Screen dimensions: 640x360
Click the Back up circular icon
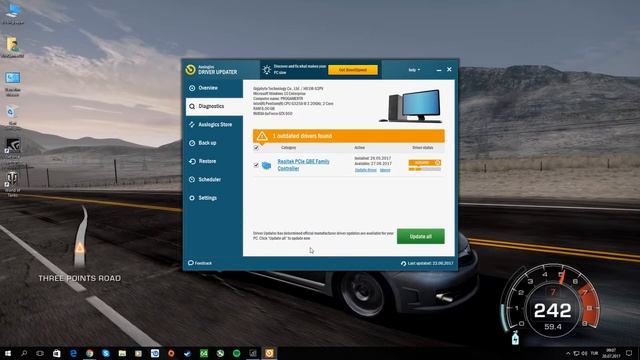point(192,143)
